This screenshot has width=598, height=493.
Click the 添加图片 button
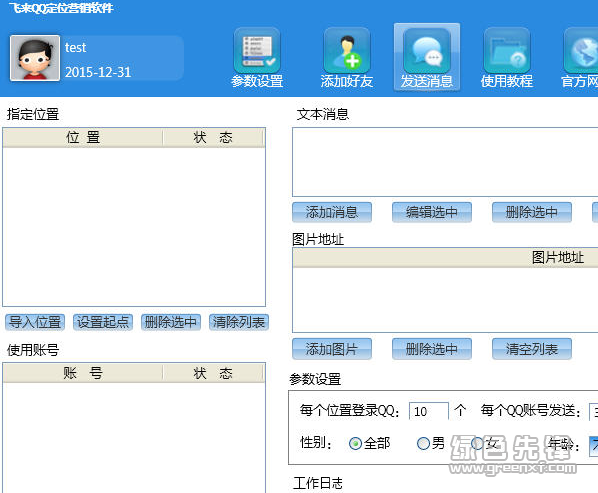332,349
